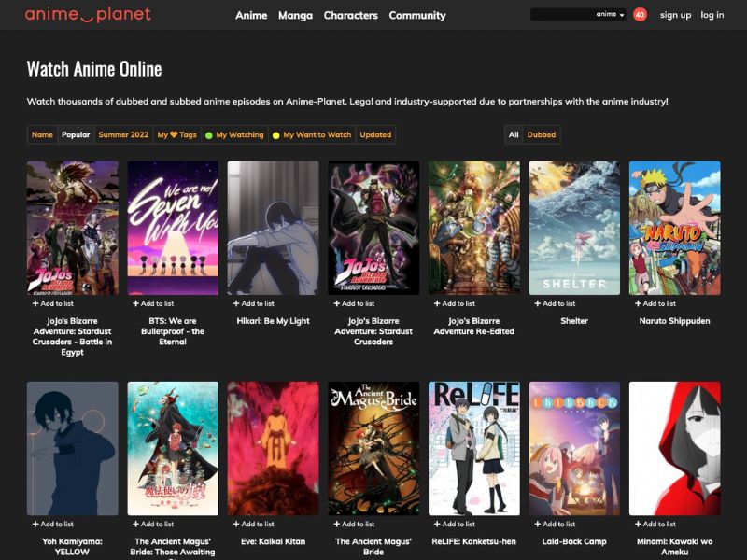Viewport: 747px width, 560px height.
Task: Select the Updated tab
Action: coord(375,134)
